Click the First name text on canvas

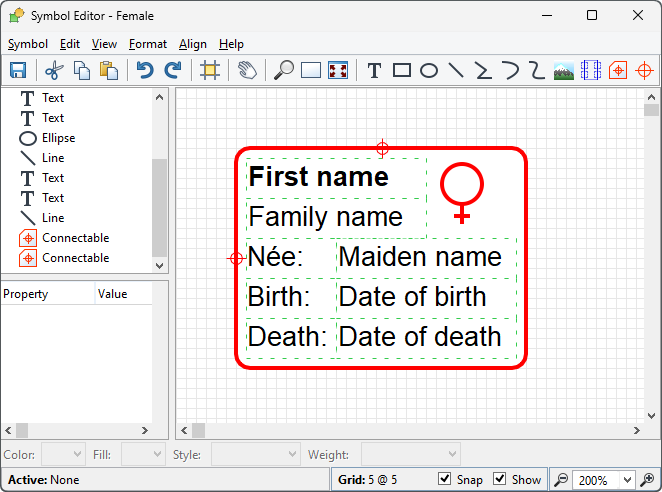click(x=318, y=177)
